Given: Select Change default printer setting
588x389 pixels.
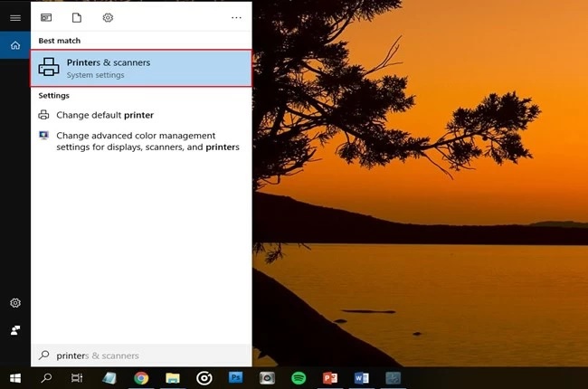Looking at the screenshot, I should pos(141,115).
